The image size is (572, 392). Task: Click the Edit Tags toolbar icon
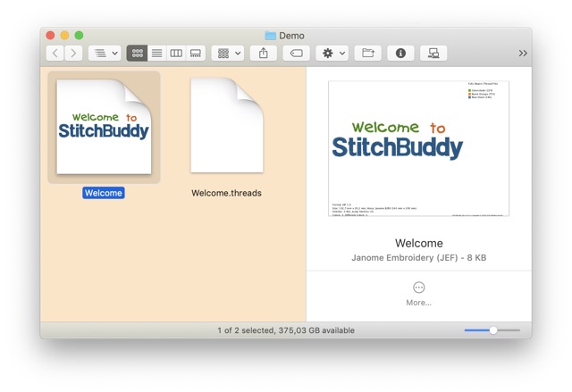point(296,54)
